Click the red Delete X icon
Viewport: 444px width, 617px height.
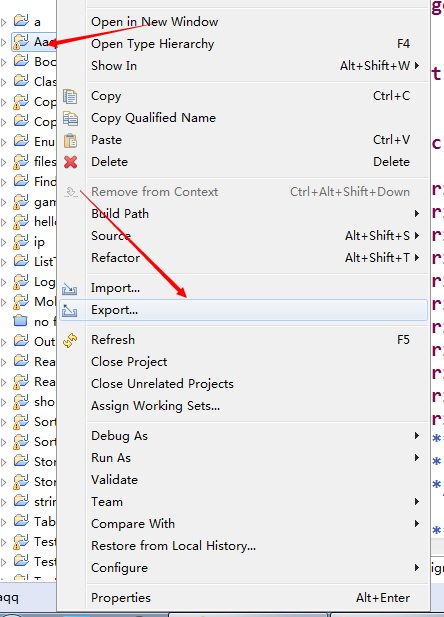pos(70,162)
